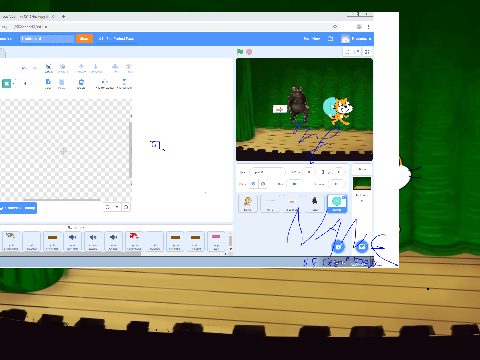Toggle the Backpack header

(76, 227)
